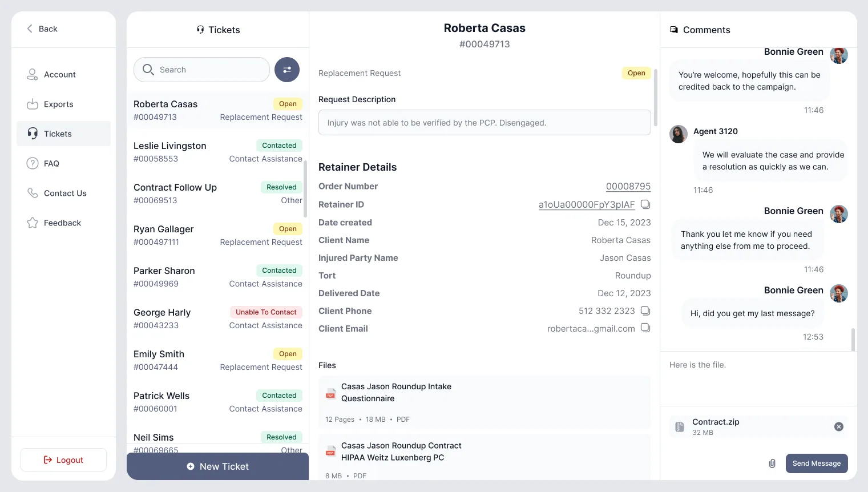Screen dimensions: 868x492
Task: Go to Contact Us
Action: click(64, 193)
